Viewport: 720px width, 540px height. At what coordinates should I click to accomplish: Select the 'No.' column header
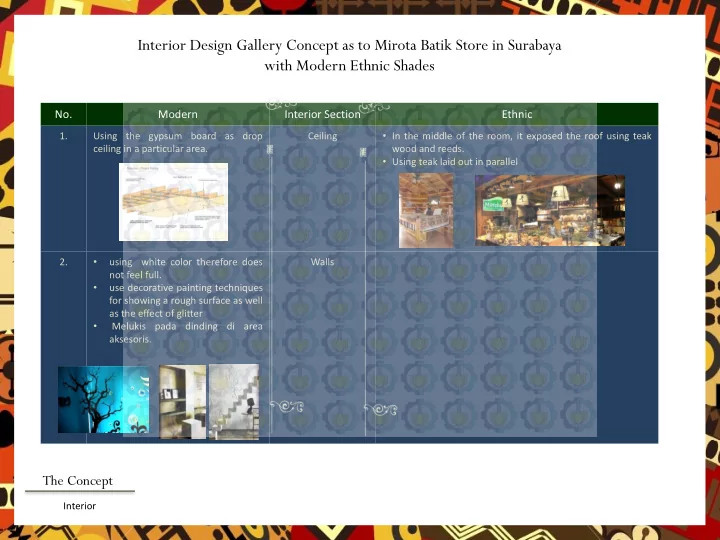tap(63, 114)
